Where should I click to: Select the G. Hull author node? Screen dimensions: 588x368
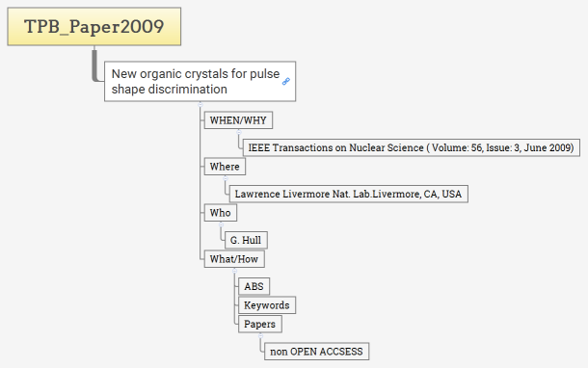(246, 240)
